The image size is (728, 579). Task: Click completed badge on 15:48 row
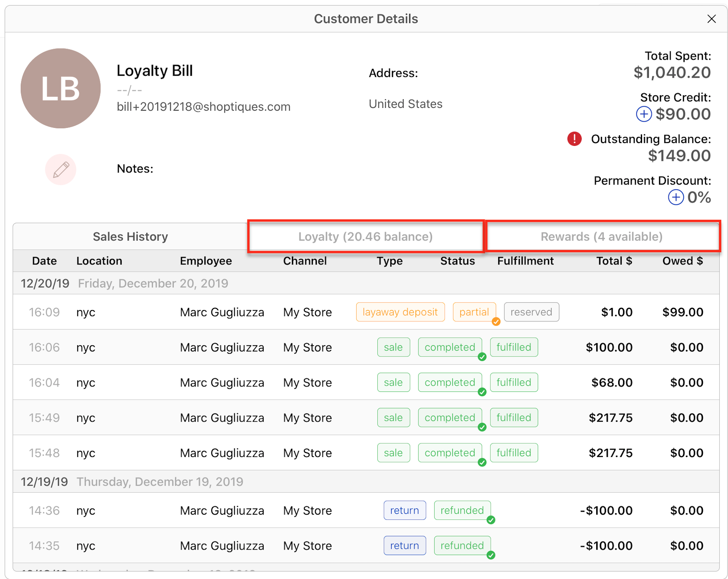point(450,453)
